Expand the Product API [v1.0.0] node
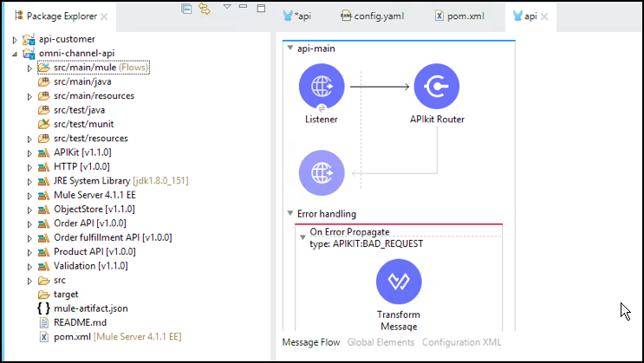This screenshot has height=363, width=644. pyautogui.click(x=29, y=252)
